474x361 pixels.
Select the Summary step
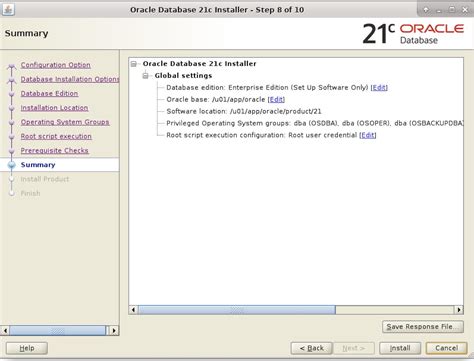point(38,165)
